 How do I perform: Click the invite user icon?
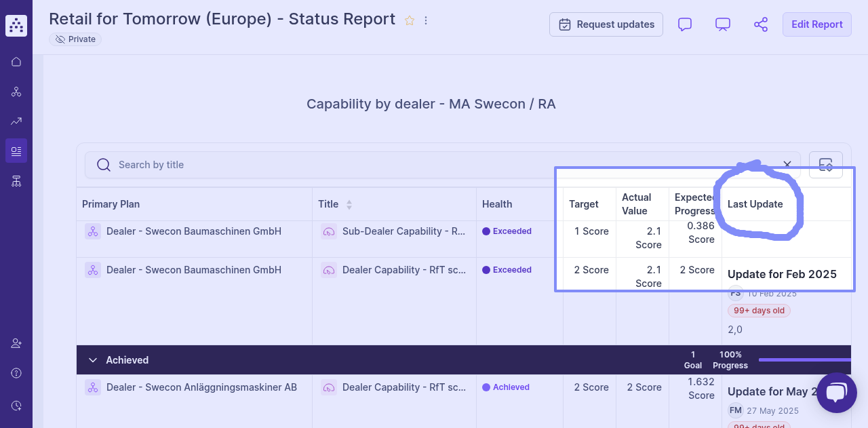point(16,343)
